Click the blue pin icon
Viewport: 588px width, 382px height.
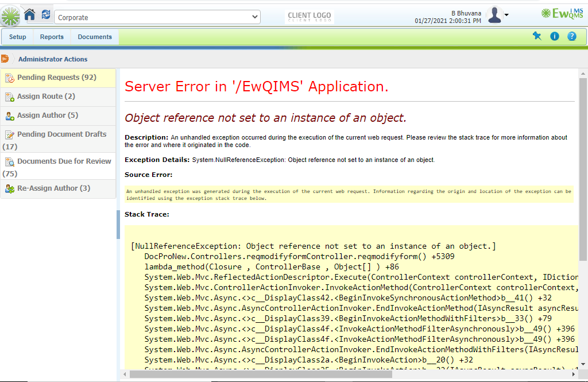pyautogui.click(x=537, y=36)
